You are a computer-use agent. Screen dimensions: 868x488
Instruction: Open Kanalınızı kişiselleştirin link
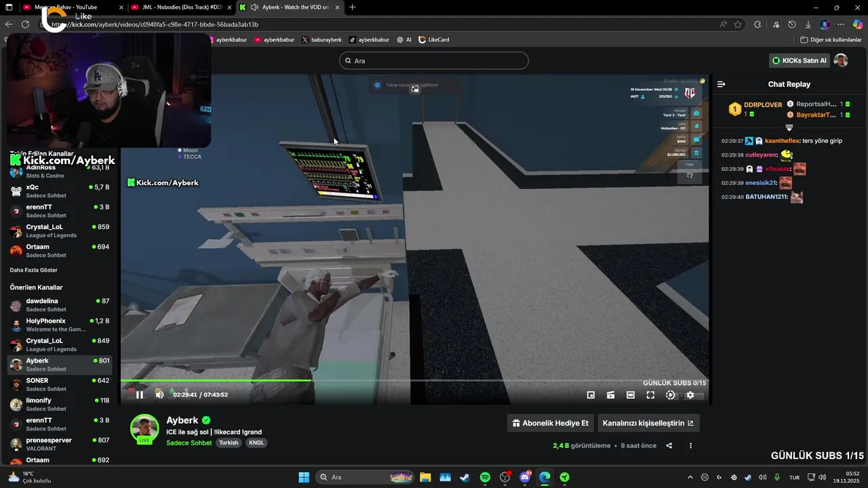(648, 423)
